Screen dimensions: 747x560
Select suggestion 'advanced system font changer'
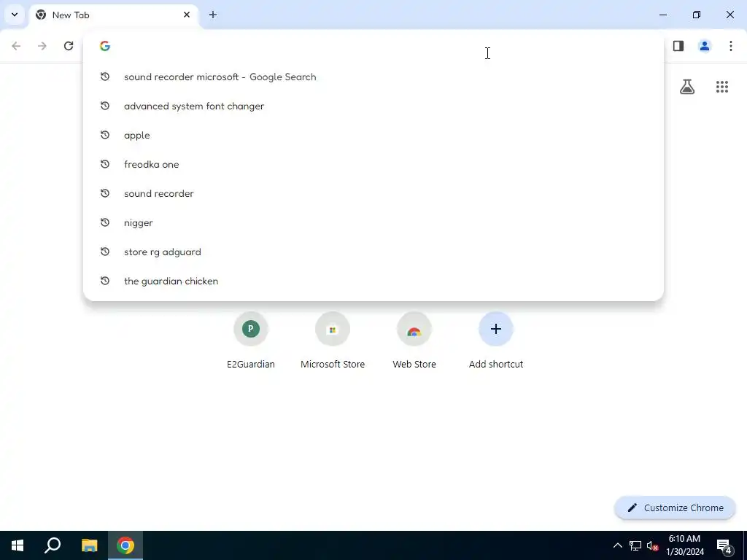click(x=373, y=106)
